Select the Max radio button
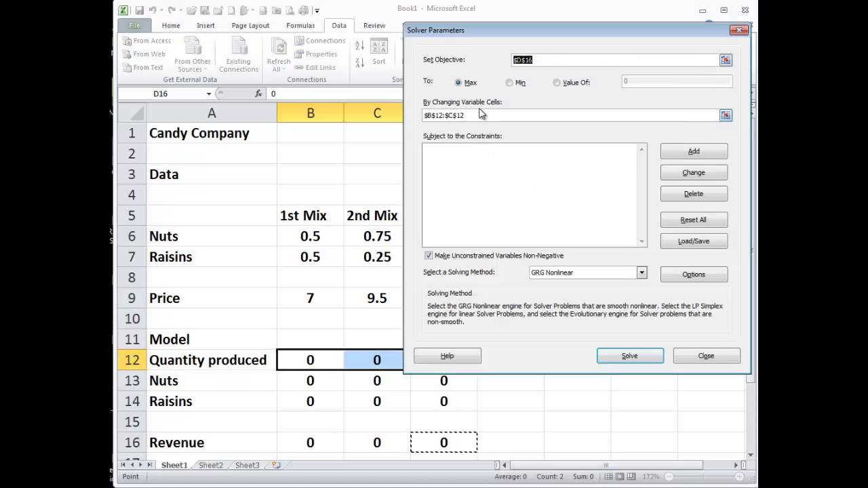 pos(458,83)
